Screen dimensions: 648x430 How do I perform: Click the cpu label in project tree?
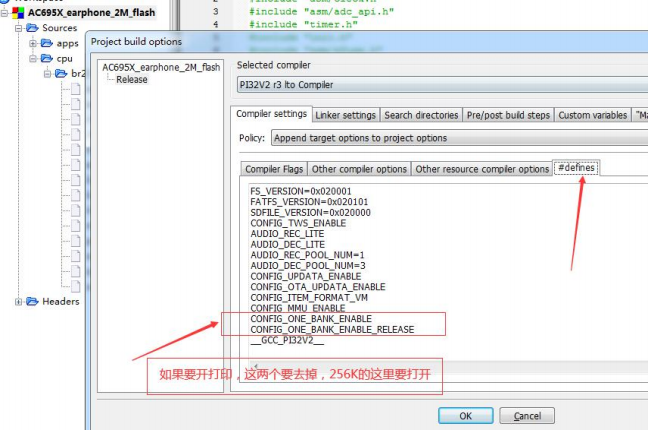(x=64, y=59)
